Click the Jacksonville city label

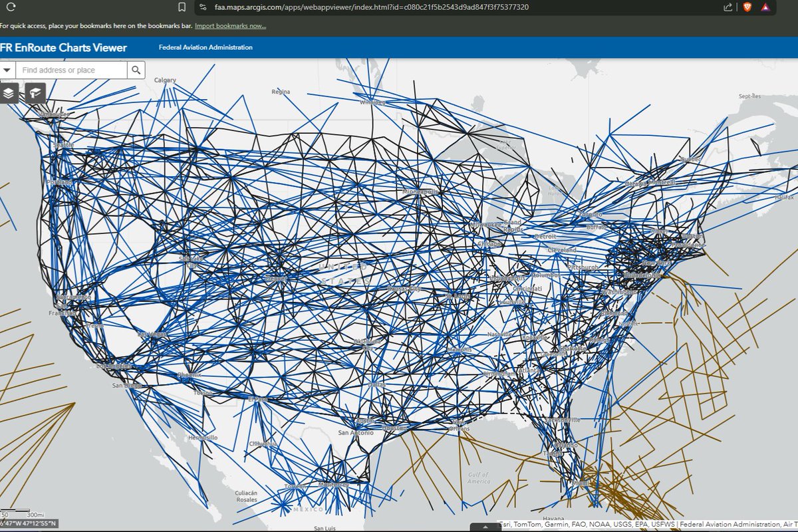point(562,420)
